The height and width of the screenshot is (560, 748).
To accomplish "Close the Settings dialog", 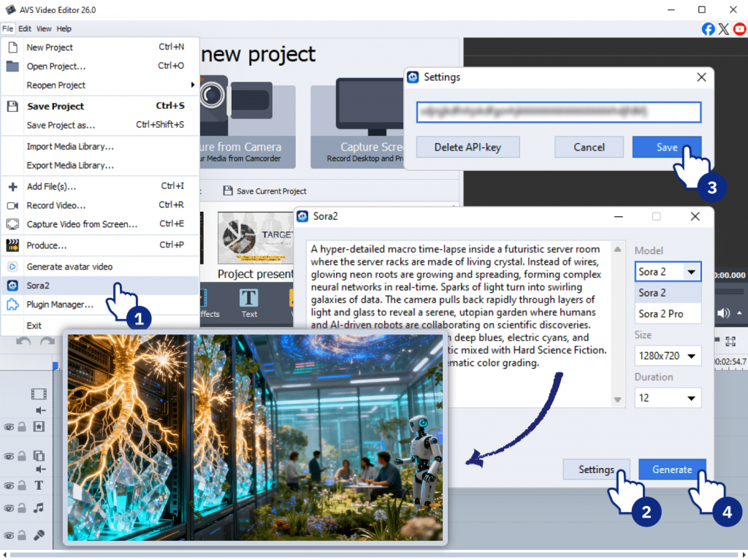I will pyautogui.click(x=701, y=77).
